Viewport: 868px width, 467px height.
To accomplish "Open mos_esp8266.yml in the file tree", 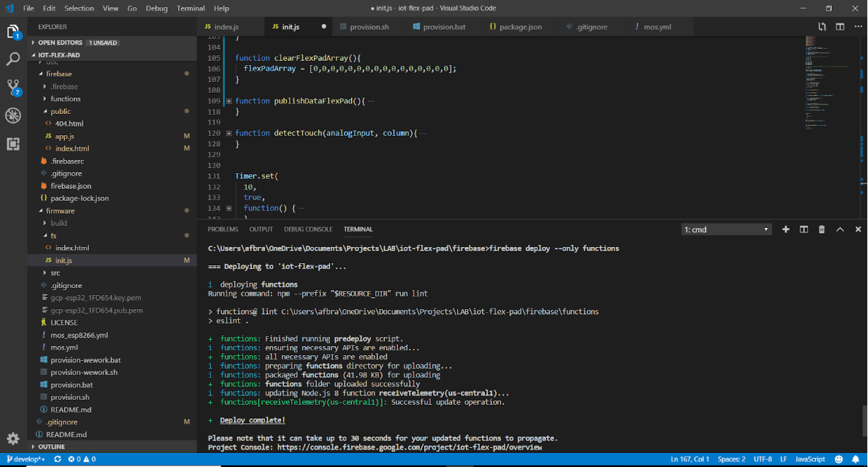I will 79,335.
